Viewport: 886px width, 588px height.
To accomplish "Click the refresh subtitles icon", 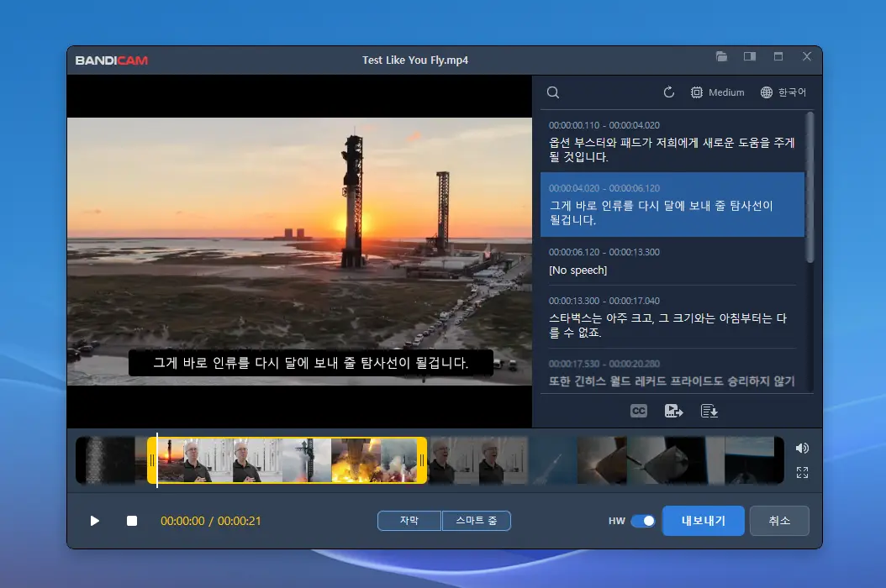I will 669,92.
